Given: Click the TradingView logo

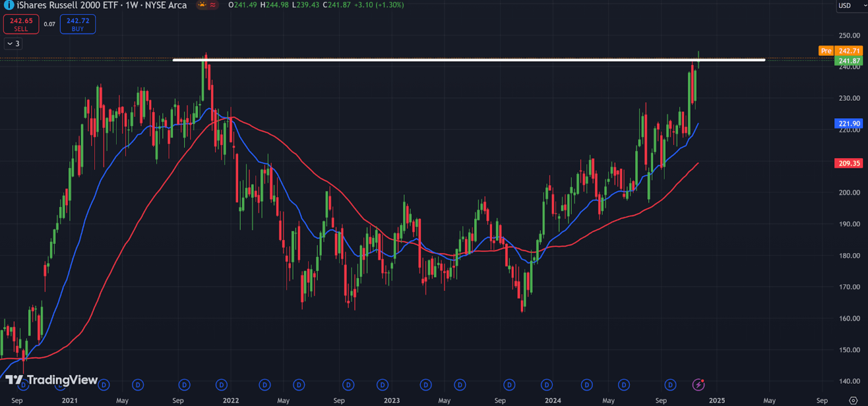Looking at the screenshot, I should click(x=51, y=380).
